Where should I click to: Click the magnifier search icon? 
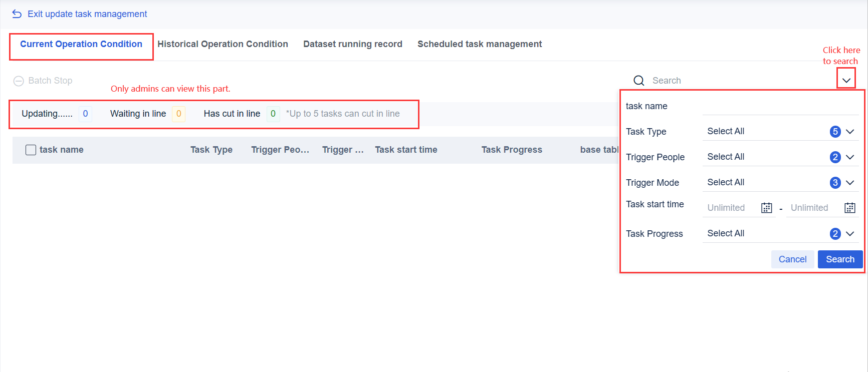pos(639,81)
